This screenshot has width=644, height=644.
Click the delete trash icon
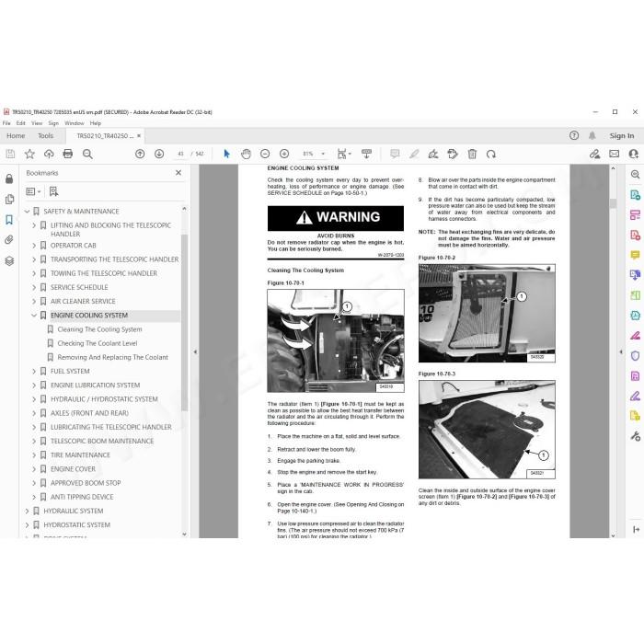point(472,154)
